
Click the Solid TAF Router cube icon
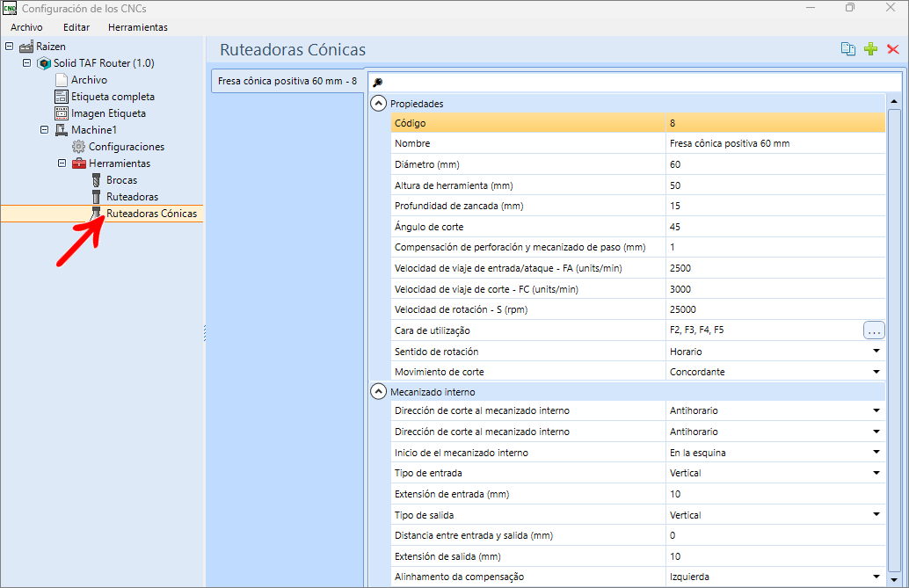click(x=44, y=63)
